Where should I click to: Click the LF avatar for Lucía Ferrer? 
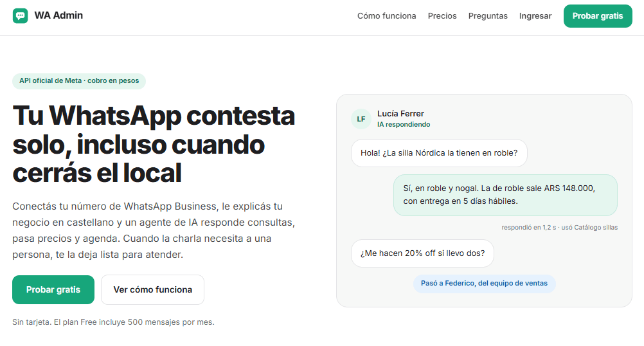pyautogui.click(x=361, y=119)
